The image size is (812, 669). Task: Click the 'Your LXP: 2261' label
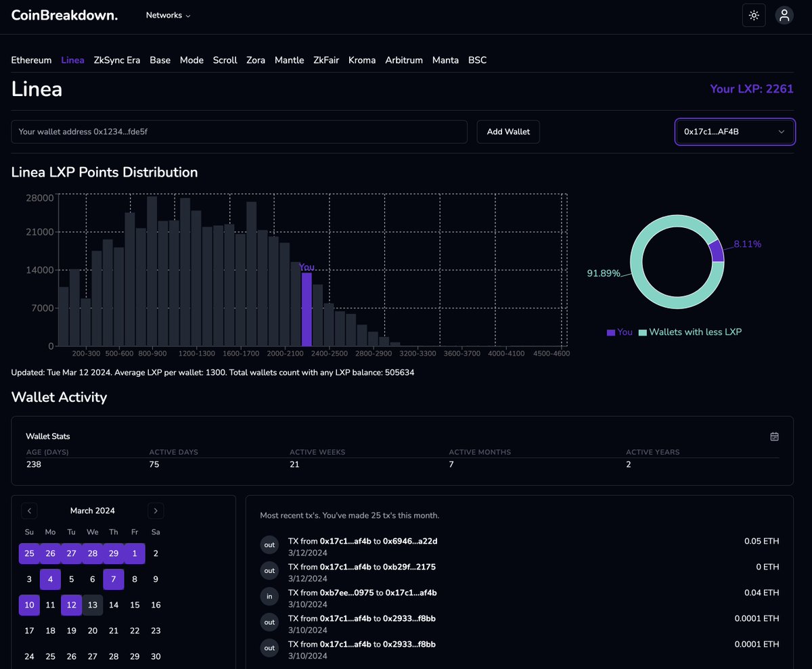(x=752, y=89)
